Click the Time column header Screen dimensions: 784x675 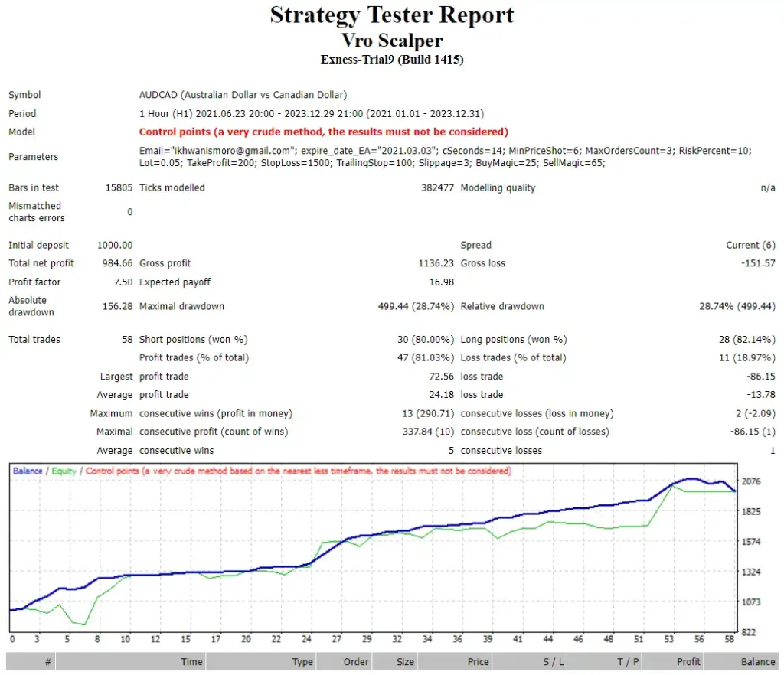[x=191, y=662]
